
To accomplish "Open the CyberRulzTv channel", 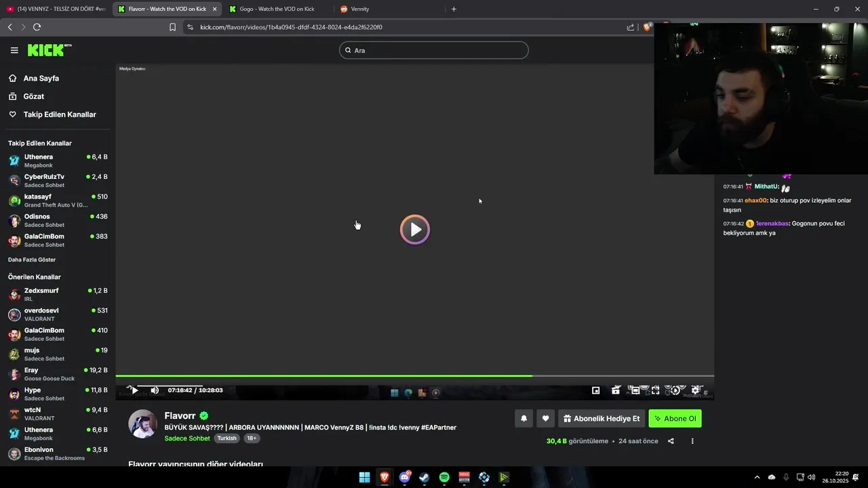I will click(58, 180).
